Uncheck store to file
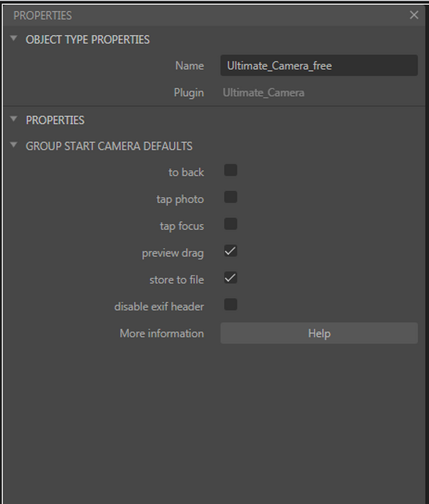429x504 pixels. [230, 278]
